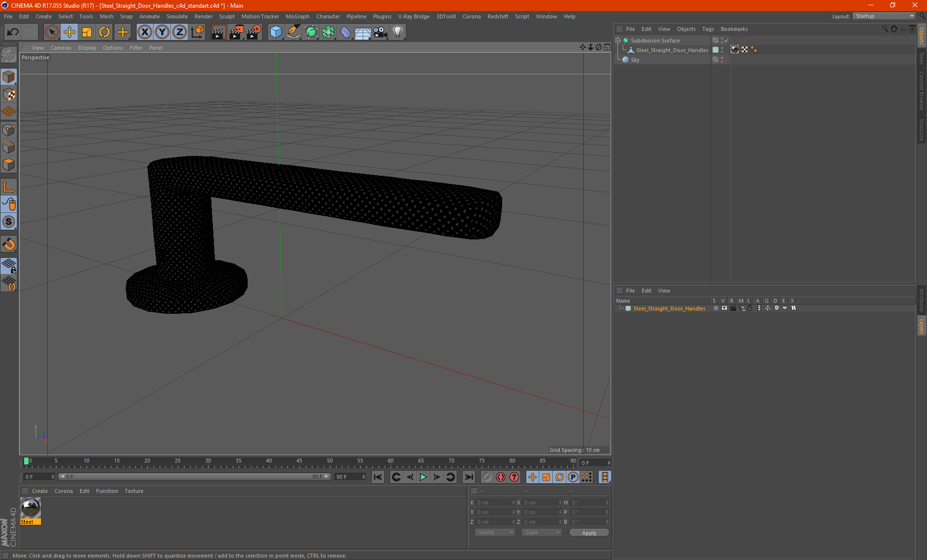Open viewport Cameras menu

pos(61,48)
